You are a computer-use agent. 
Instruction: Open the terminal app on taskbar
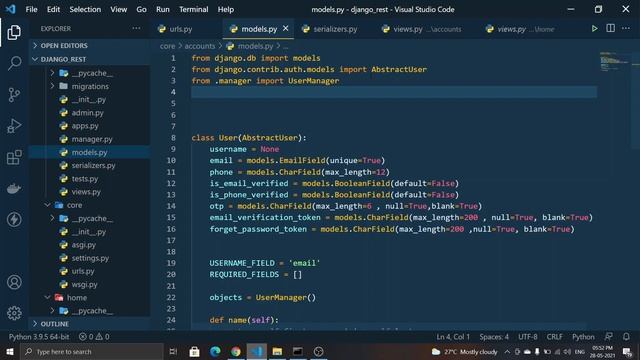pos(298,351)
